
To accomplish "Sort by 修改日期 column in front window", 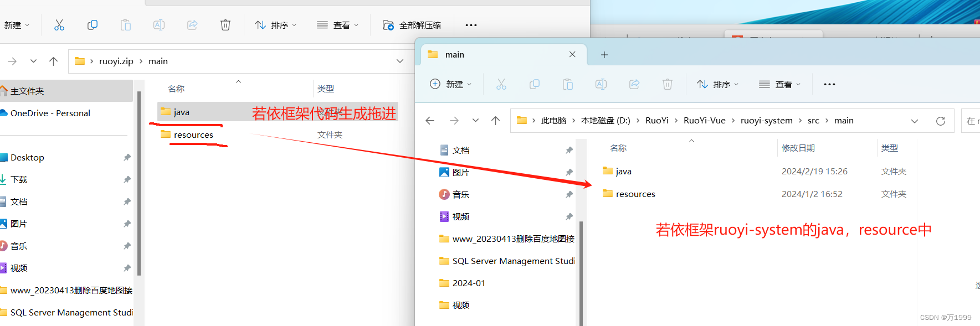I will click(x=798, y=148).
